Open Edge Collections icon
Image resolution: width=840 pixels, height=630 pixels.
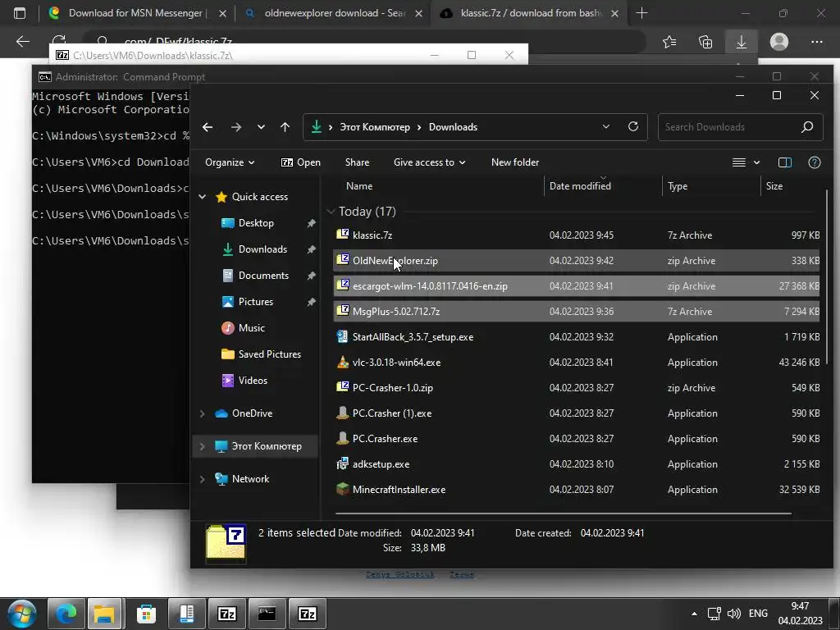pos(705,42)
